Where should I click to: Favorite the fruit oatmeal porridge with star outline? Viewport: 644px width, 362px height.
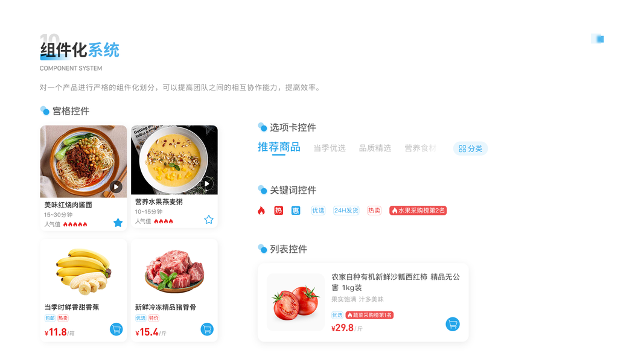[209, 220]
